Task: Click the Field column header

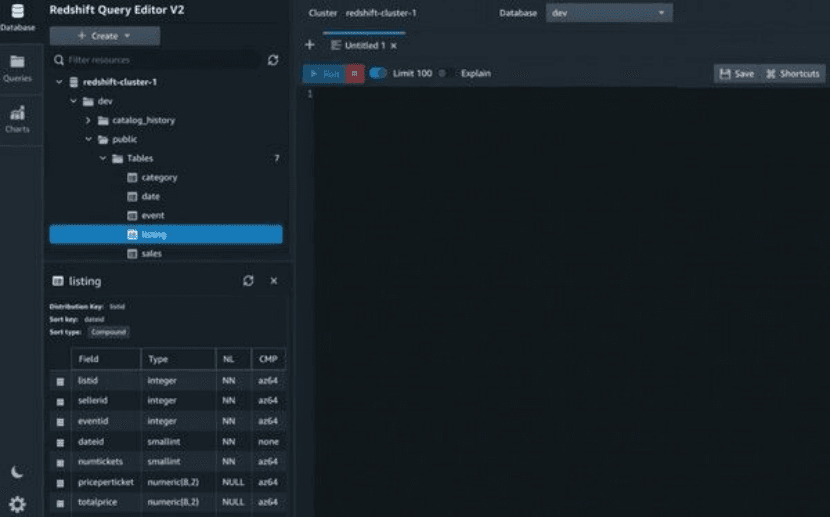Action: point(106,359)
